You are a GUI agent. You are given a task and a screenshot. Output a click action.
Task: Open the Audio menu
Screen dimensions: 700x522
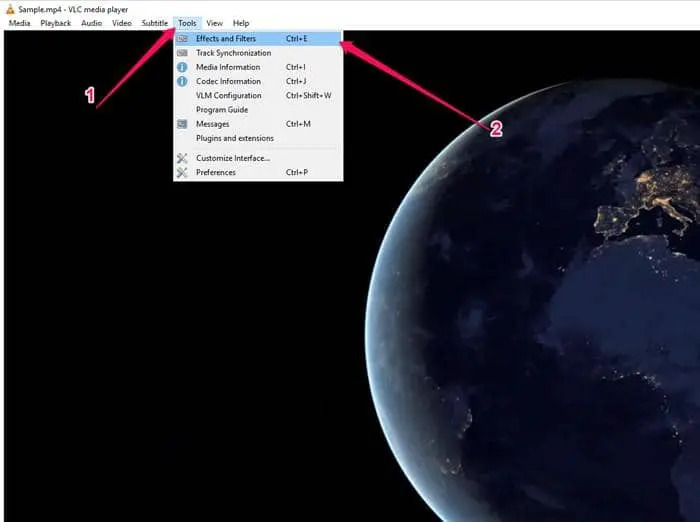pyautogui.click(x=91, y=23)
